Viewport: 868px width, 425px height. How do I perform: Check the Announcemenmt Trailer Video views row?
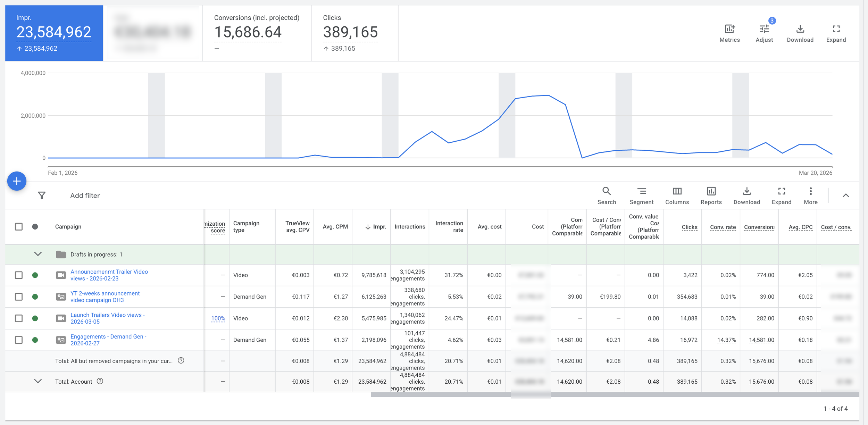pyautogui.click(x=19, y=275)
